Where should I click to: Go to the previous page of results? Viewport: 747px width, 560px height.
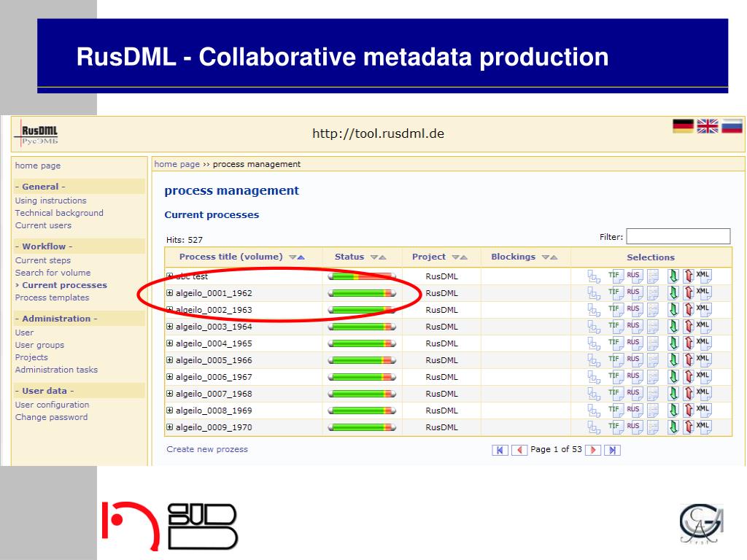click(519, 450)
